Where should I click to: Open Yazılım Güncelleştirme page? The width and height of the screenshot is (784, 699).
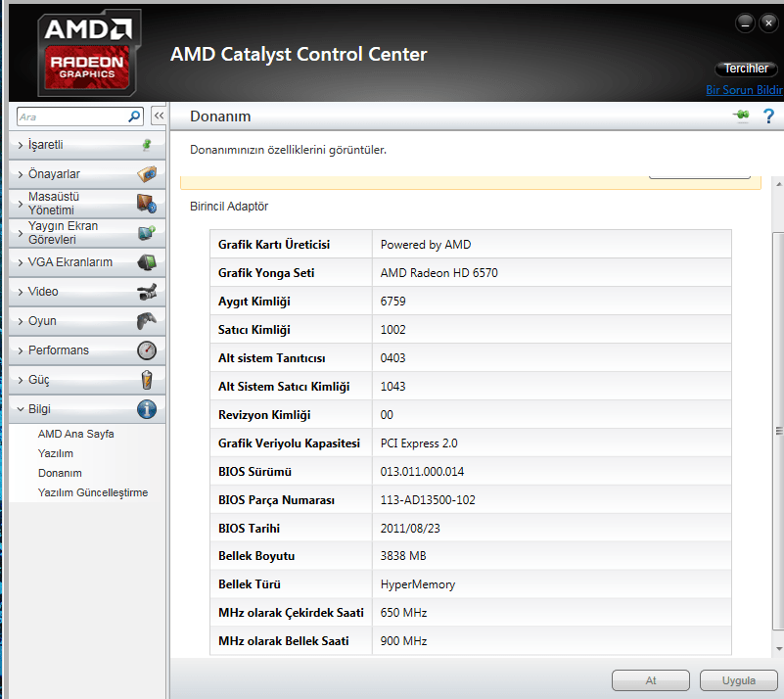pos(93,492)
